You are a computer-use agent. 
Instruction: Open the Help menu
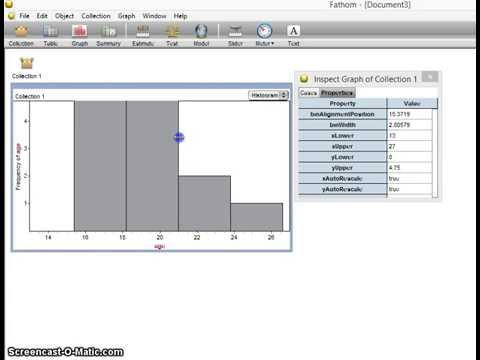click(180, 16)
